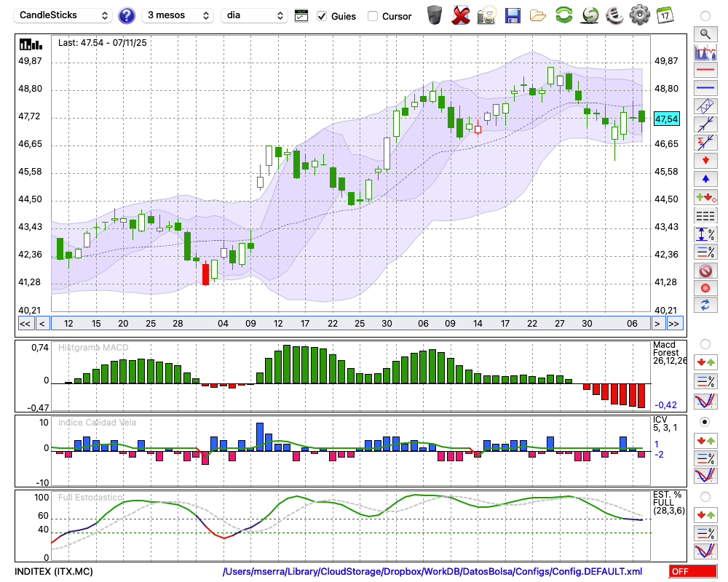Select the red horizontal line tool

705,71
